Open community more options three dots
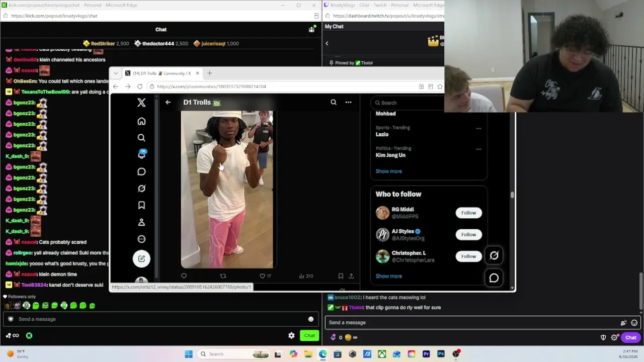 348,103
